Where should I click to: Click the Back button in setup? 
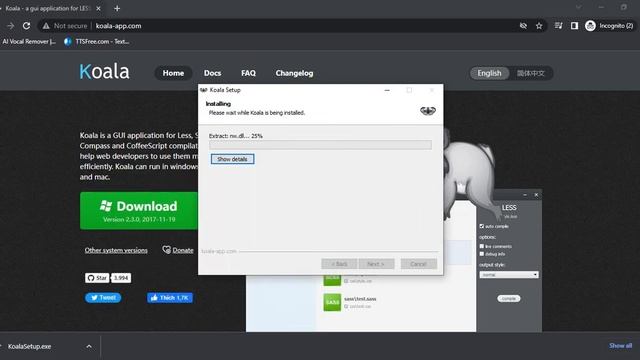click(339, 264)
